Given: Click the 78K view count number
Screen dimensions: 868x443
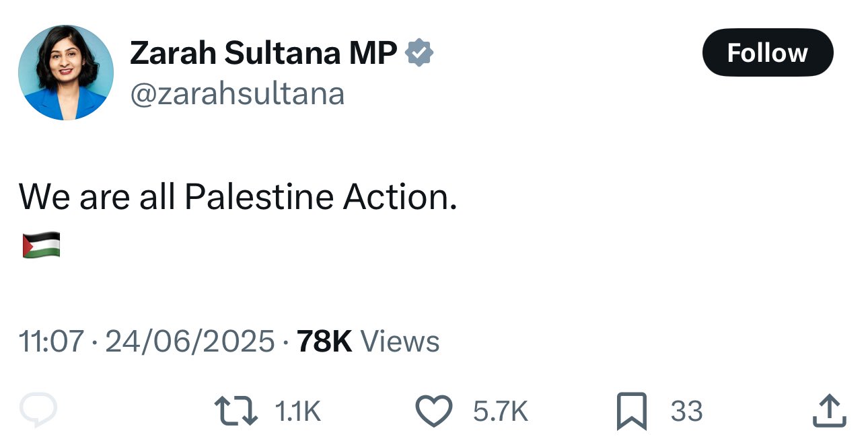Looking at the screenshot, I should 324,341.
